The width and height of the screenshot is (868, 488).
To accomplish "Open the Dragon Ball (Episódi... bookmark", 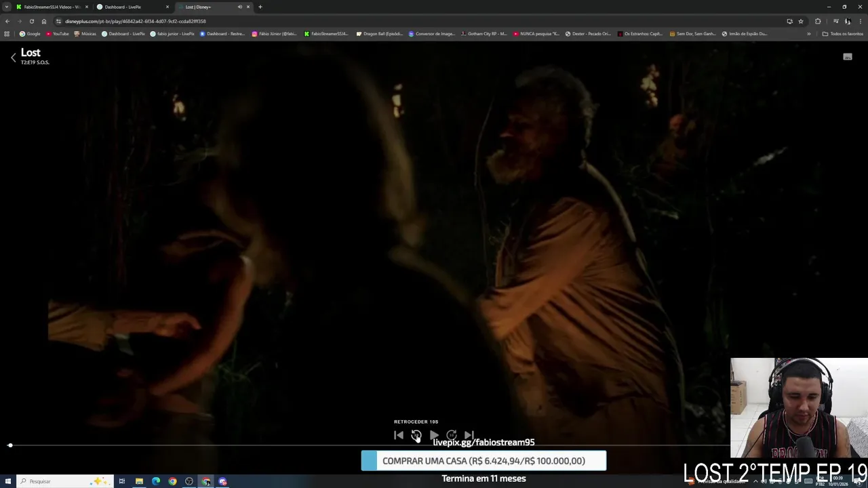I will click(380, 34).
